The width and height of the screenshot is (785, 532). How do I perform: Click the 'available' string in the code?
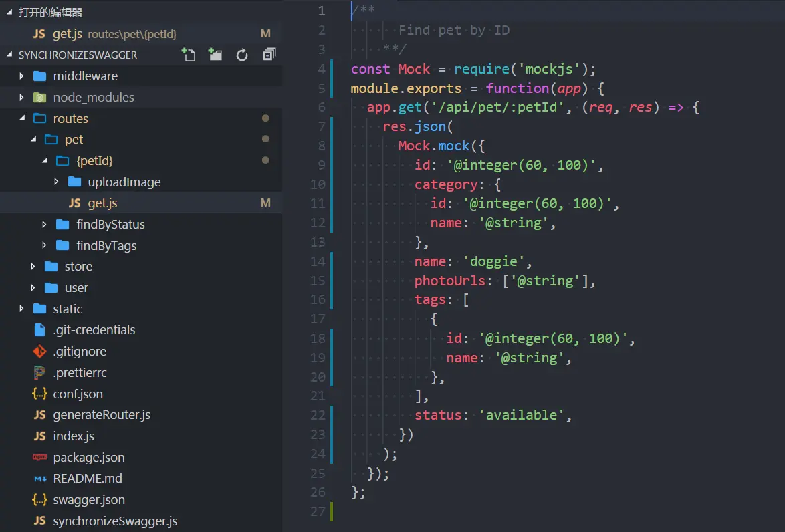[521, 415]
